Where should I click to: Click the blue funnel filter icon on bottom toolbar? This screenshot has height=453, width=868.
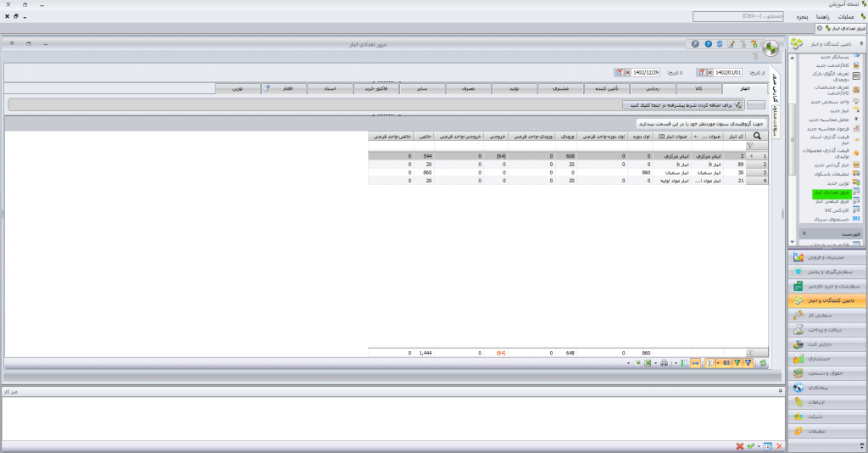pyautogui.click(x=748, y=363)
